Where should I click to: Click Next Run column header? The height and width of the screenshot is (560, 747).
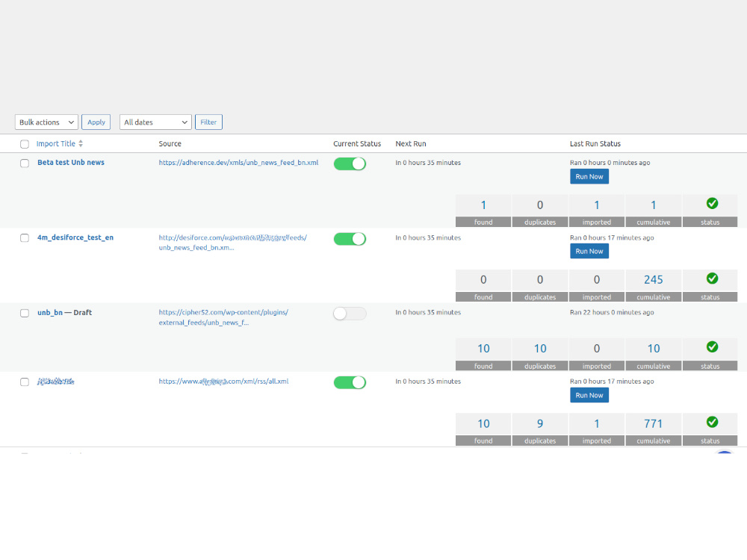[x=411, y=143]
